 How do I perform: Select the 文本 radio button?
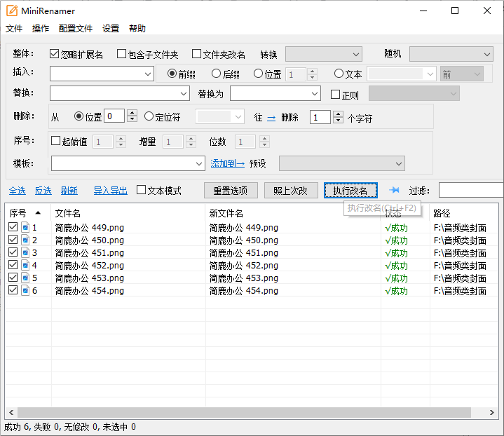339,74
